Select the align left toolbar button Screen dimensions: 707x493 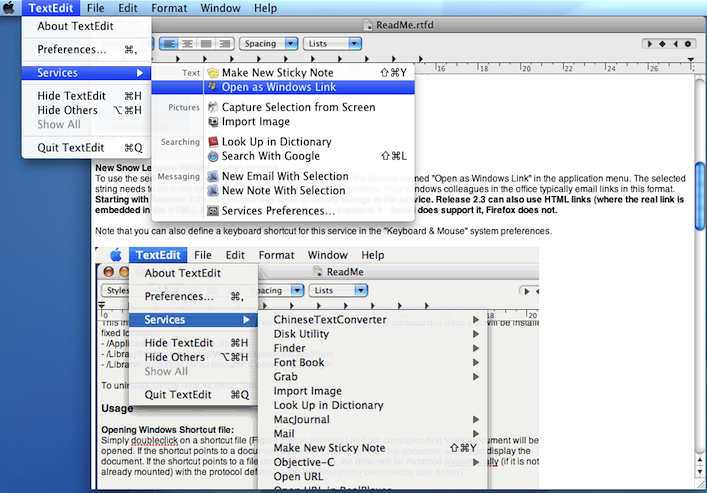(170, 44)
